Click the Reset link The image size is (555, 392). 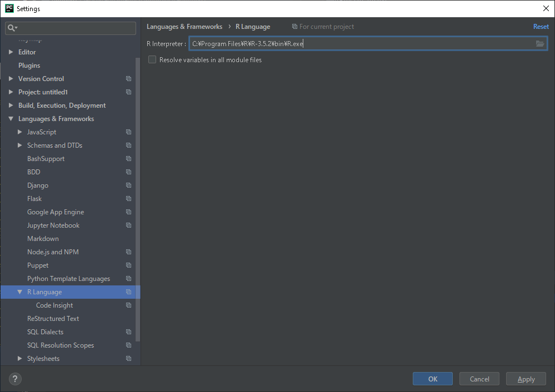coord(541,26)
